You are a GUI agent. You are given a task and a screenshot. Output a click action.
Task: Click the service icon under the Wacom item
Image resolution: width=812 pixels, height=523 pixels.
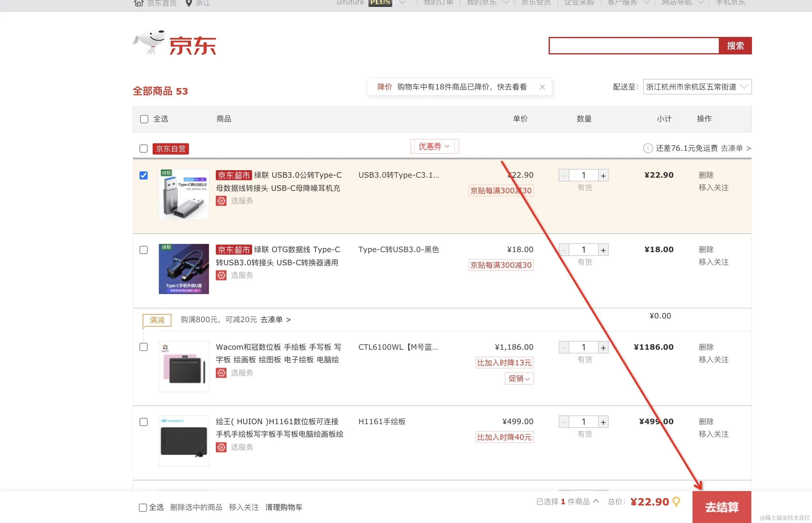[x=221, y=373]
